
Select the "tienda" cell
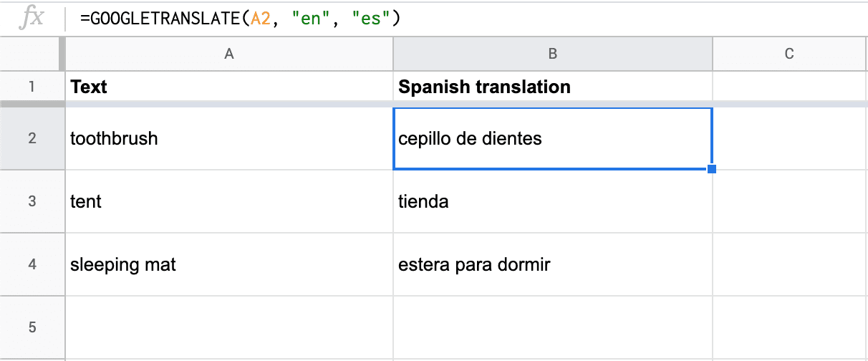click(x=553, y=201)
